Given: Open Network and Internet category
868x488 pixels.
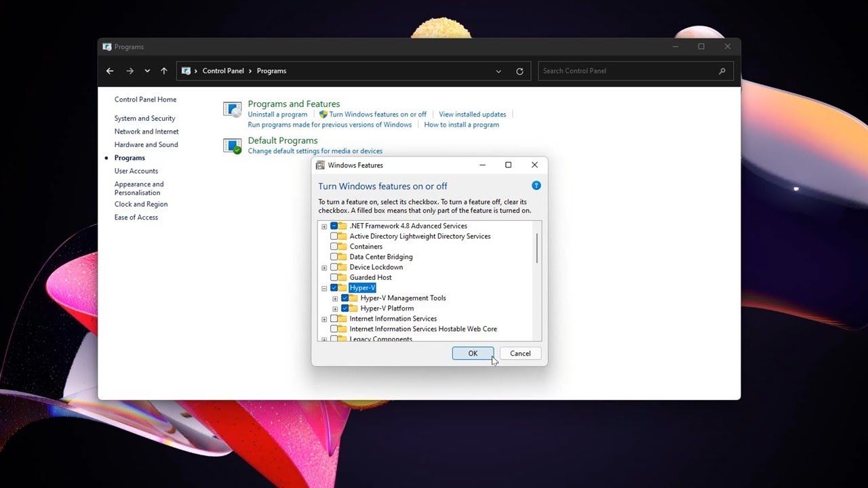Looking at the screenshot, I should [x=146, y=131].
